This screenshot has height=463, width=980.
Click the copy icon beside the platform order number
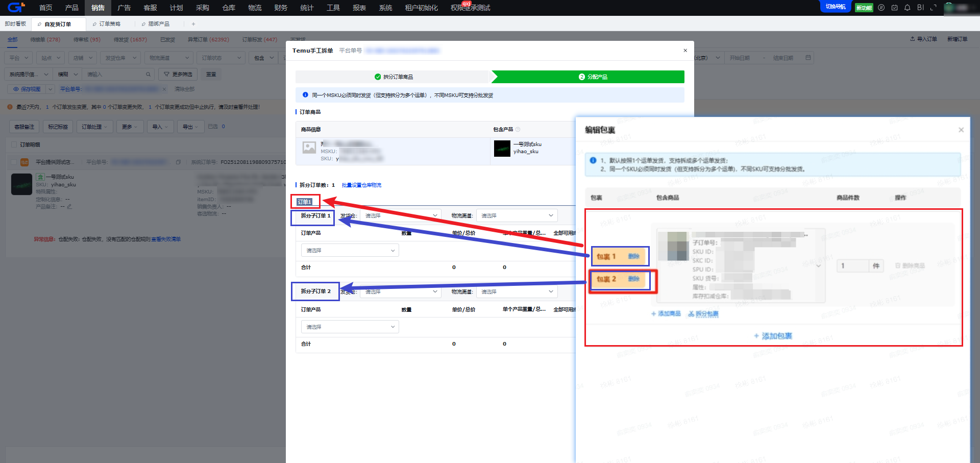(x=178, y=162)
